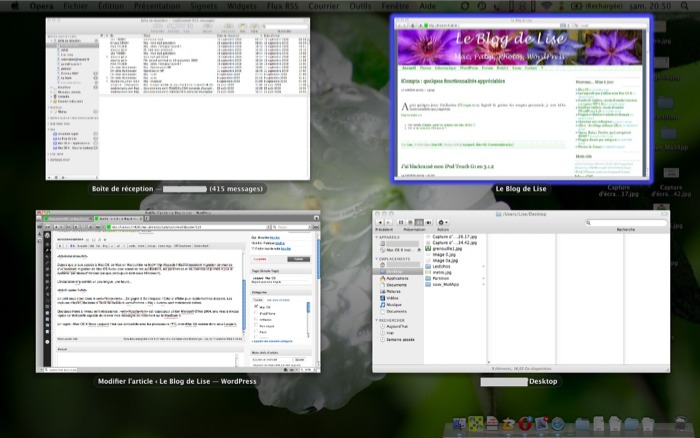Image resolution: width=700 pixels, height=438 pixels.
Task: Eject the Mac OS X Install disk
Action: 420,248
